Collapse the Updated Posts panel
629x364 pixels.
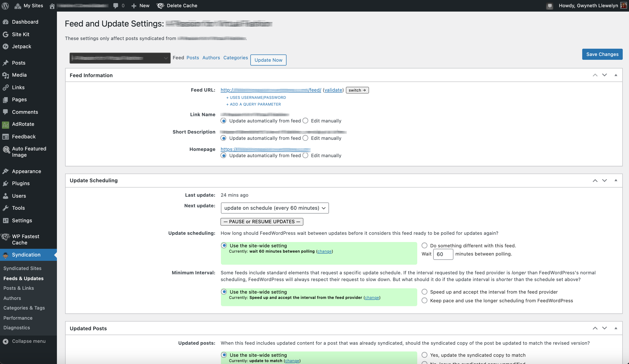(x=615, y=328)
